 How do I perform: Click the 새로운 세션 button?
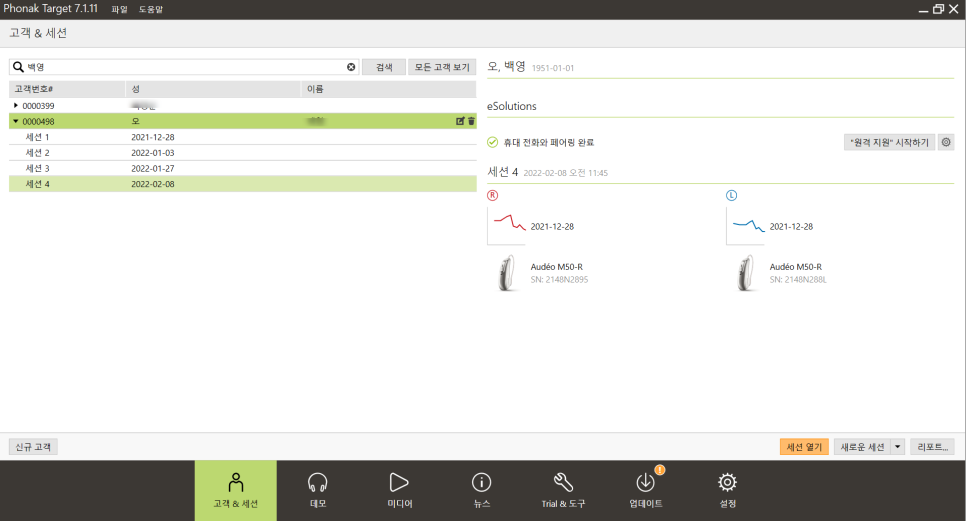tap(862, 447)
